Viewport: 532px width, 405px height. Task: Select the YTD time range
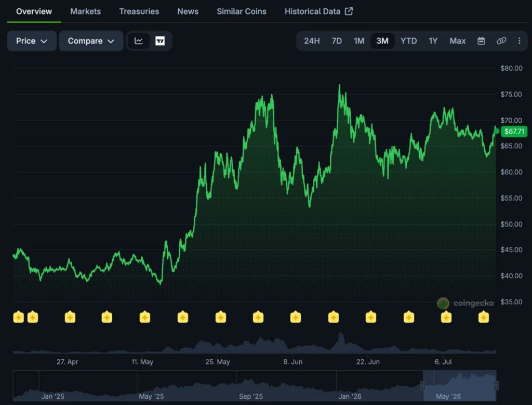pyautogui.click(x=408, y=41)
